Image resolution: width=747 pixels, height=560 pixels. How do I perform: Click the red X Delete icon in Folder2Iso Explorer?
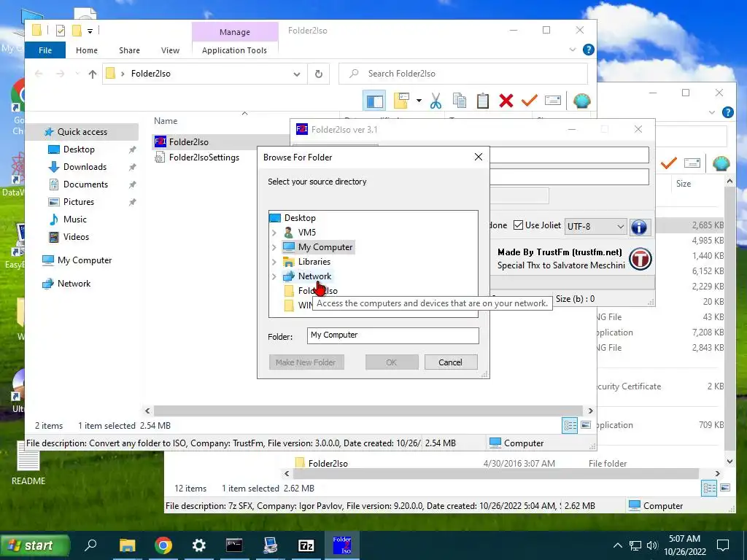(506, 101)
